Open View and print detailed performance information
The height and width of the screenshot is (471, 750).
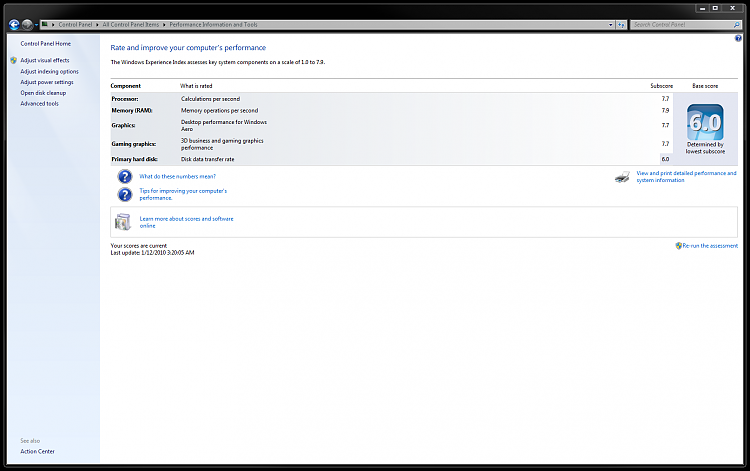click(x=686, y=176)
